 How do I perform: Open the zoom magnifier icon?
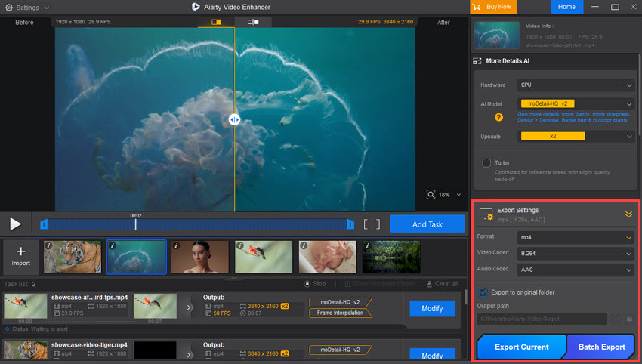coord(431,195)
